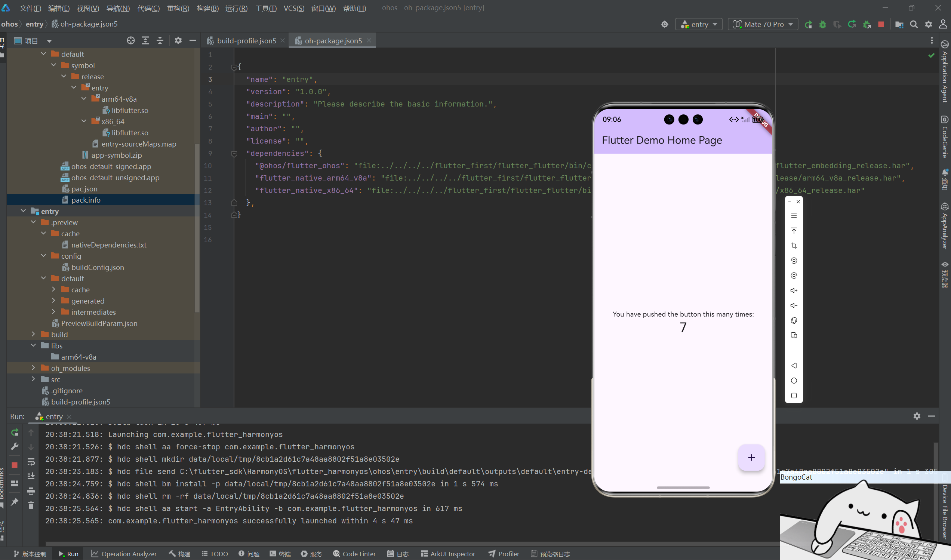Open the VCS(S) menu
The width and height of the screenshot is (951, 560).
pos(293,8)
